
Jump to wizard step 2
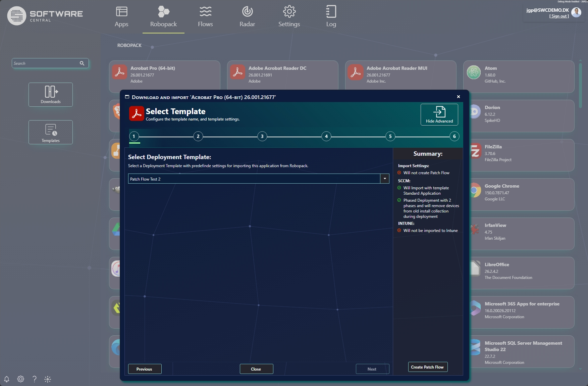(x=198, y=136)
